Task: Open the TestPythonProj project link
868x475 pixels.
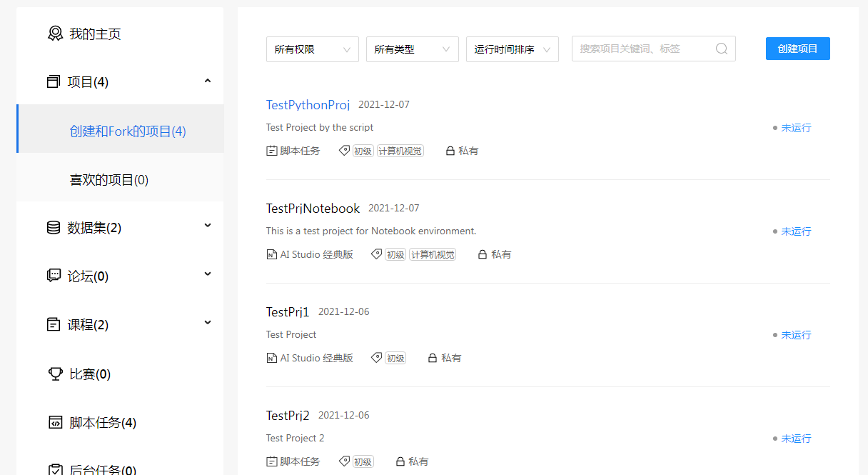Action: point(308,105)
